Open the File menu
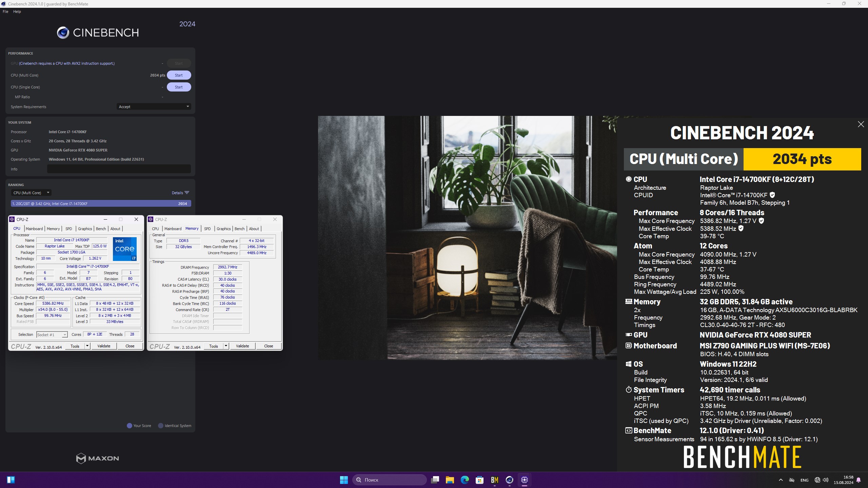This screenshot has height=488, width=868. coord(5,12)
